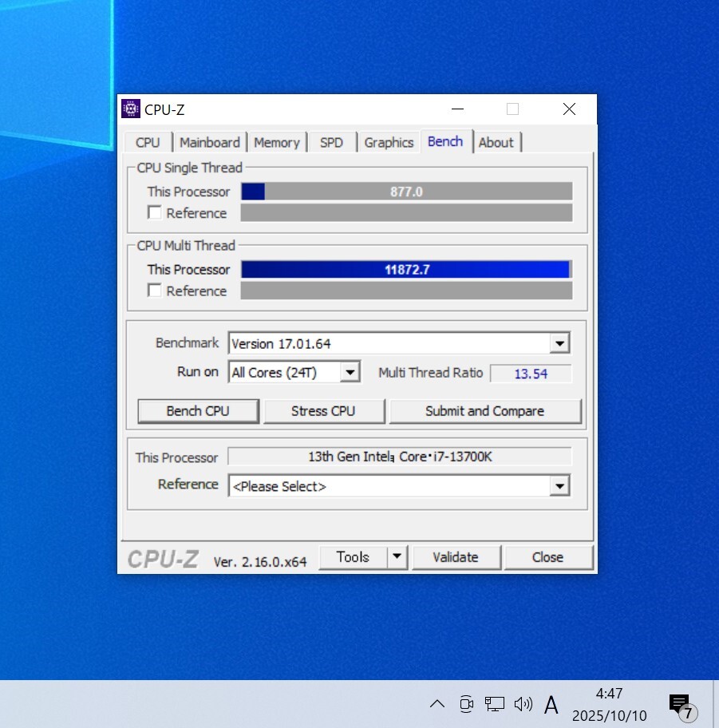This screenshot has height=728, width=719.
Task: Click the IME input mode 'A' indicator
Action: coord(551,704)
